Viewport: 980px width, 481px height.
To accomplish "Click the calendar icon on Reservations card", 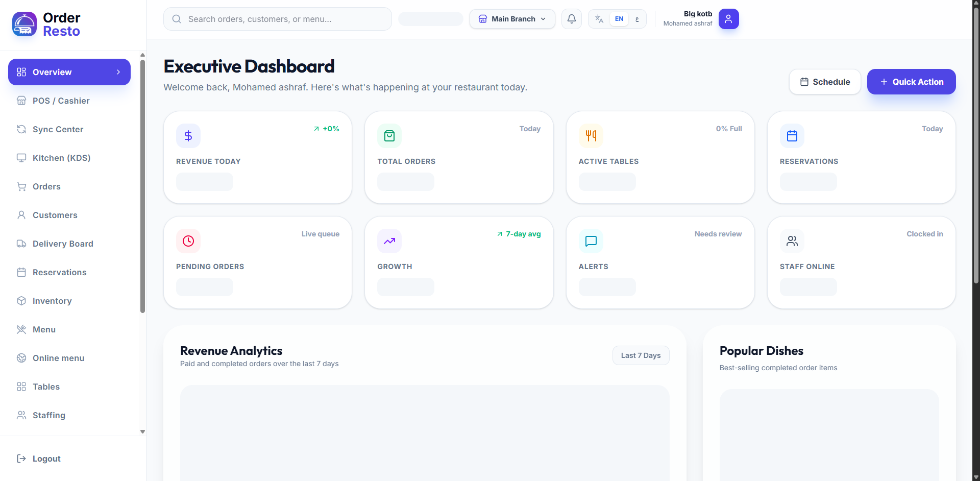I will [792, 136].
